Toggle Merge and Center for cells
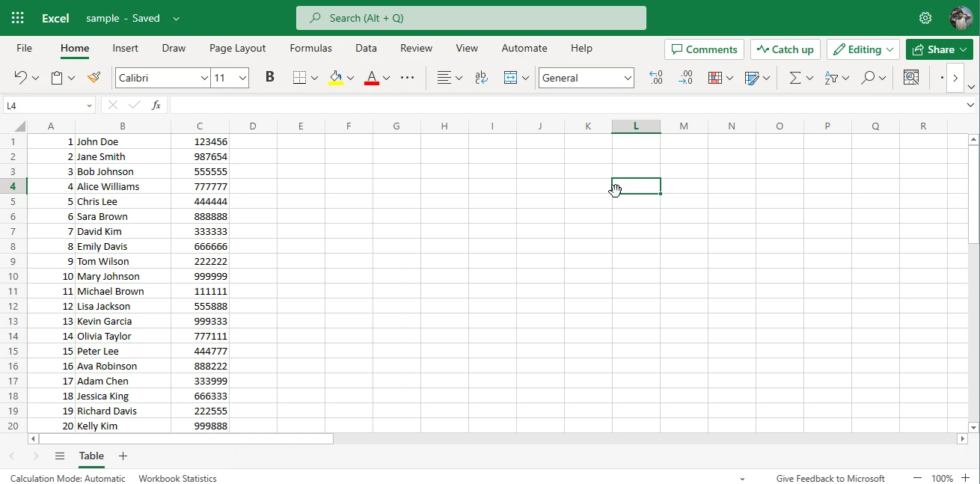The width and height of the screenshot is (980, 484). [511, 78]
